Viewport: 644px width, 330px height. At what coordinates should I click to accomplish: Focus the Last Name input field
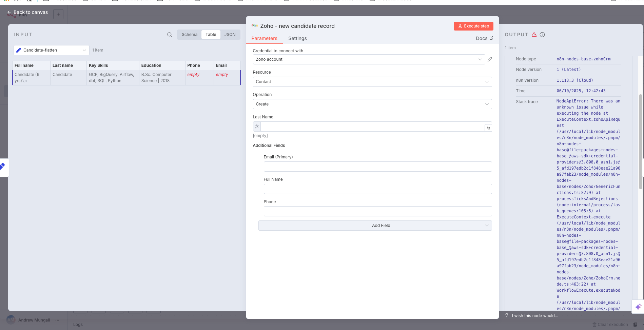click(372, 127)
